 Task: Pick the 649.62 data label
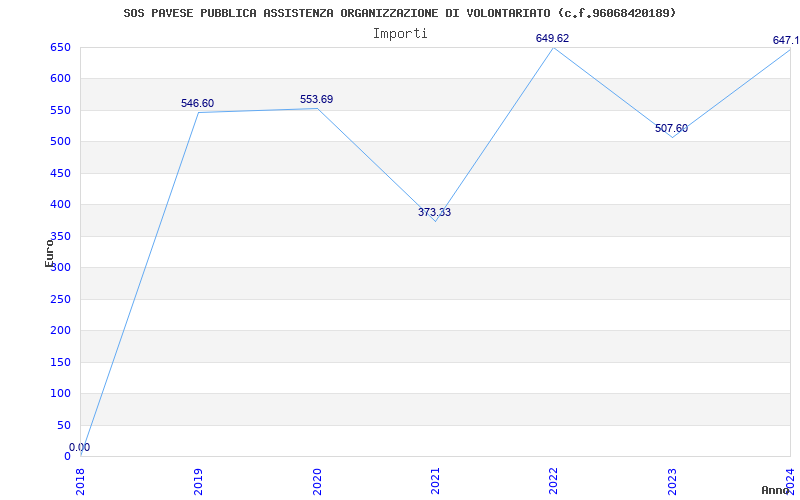tap(553, 38)
